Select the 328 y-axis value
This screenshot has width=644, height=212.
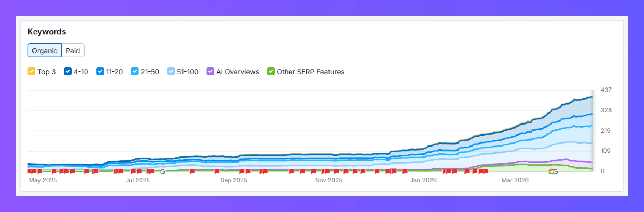point(606,110)
